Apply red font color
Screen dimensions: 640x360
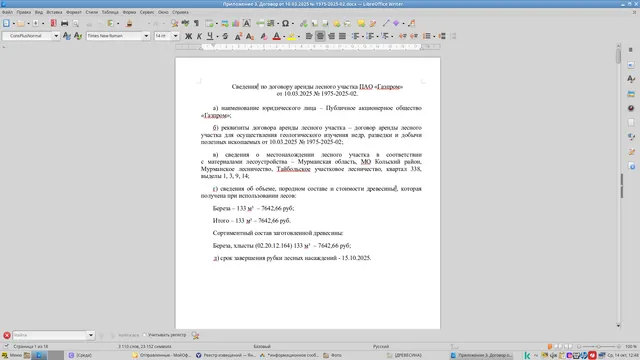tap(276, 36)
